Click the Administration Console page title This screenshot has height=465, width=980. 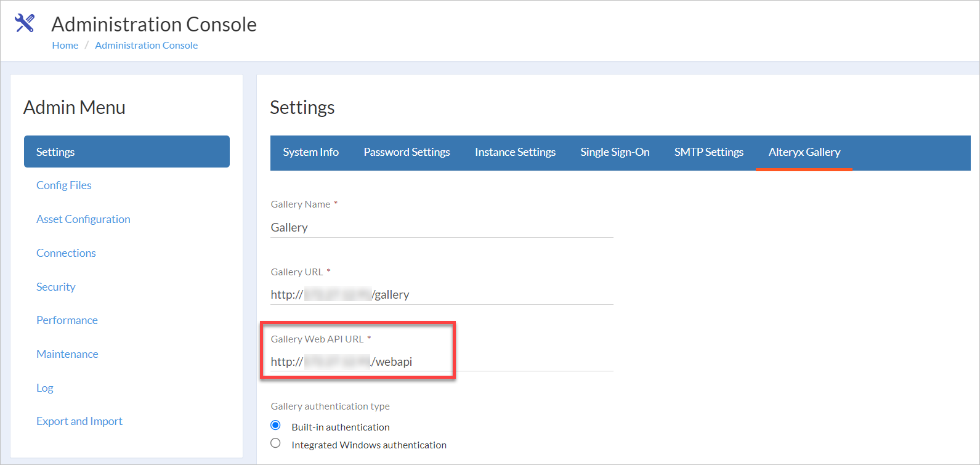tap(154, 24)
